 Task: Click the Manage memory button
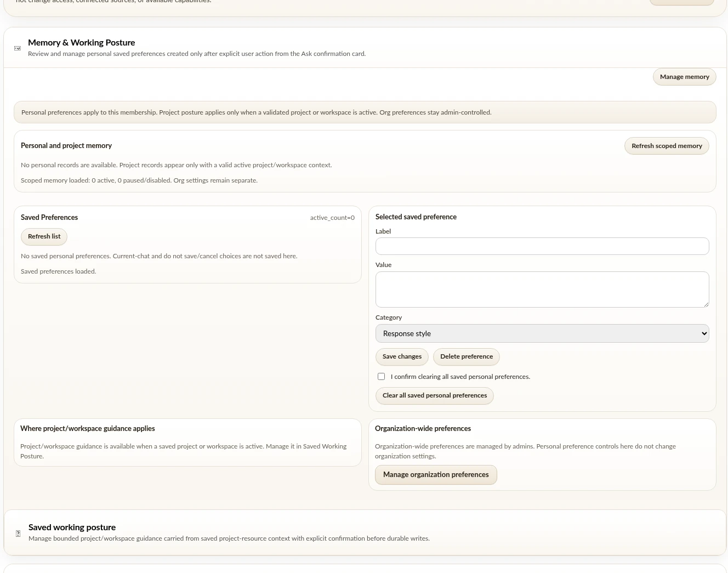point(685,77)
